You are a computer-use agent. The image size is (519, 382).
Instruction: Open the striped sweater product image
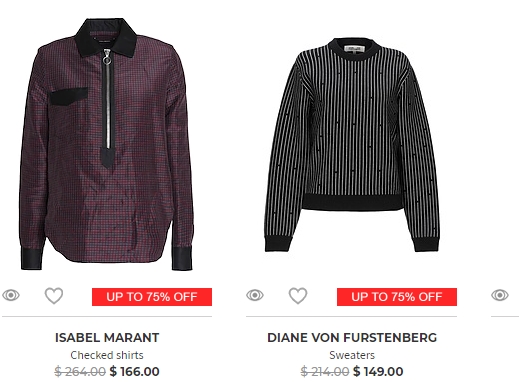(x=352, y=144)
